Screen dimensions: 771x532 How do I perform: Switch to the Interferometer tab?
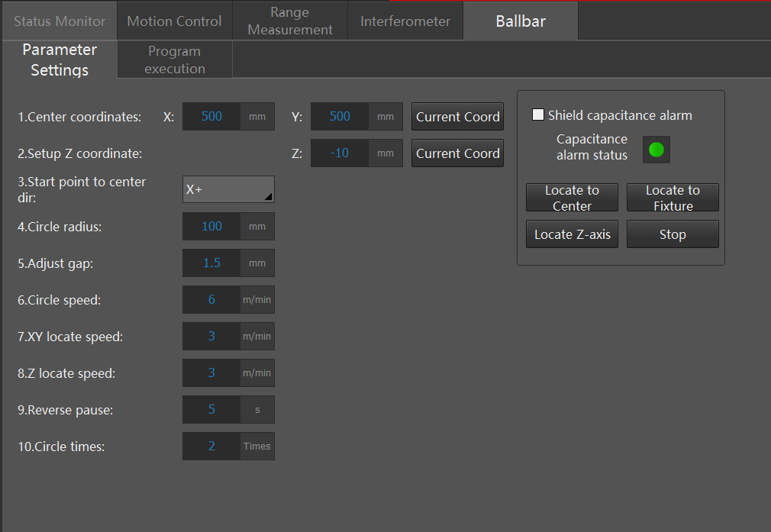coord(405,21)
